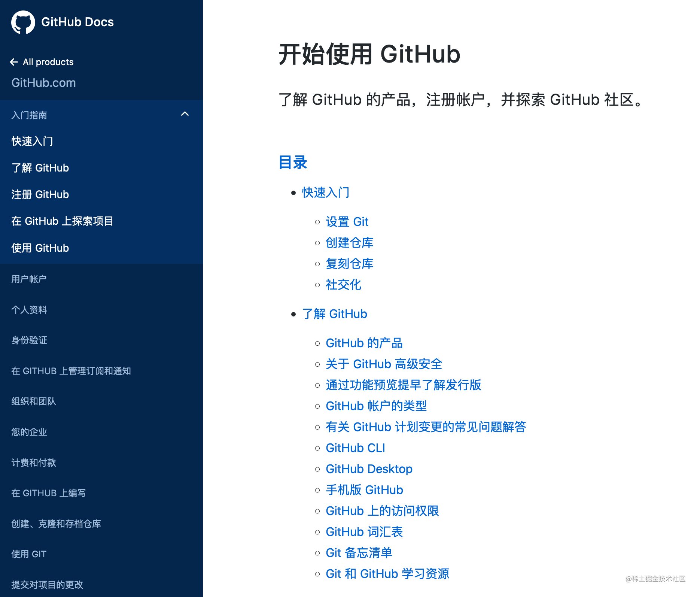Open the 手机版 GitHub link
Viewport: 700px width, 597px height.
[x=365, y=490]
